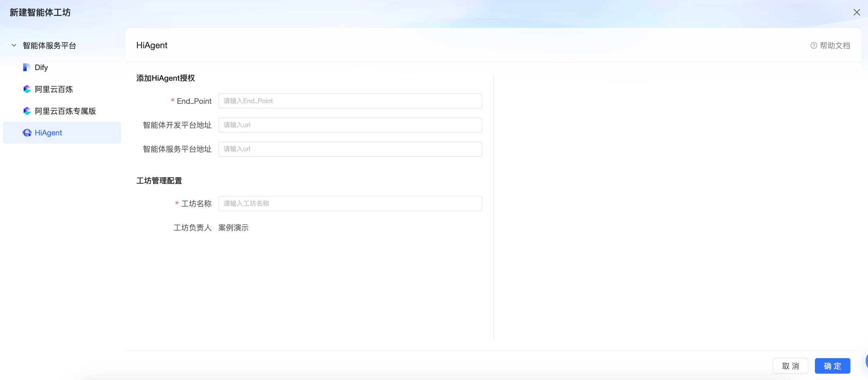This screenshot has height=380, width=868.
Task: Click the HiAgent robot icon in sidebar
Action: (27, 133)
